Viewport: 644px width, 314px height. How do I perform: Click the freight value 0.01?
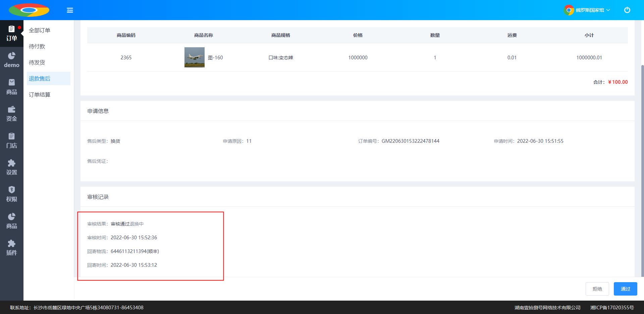512,58
